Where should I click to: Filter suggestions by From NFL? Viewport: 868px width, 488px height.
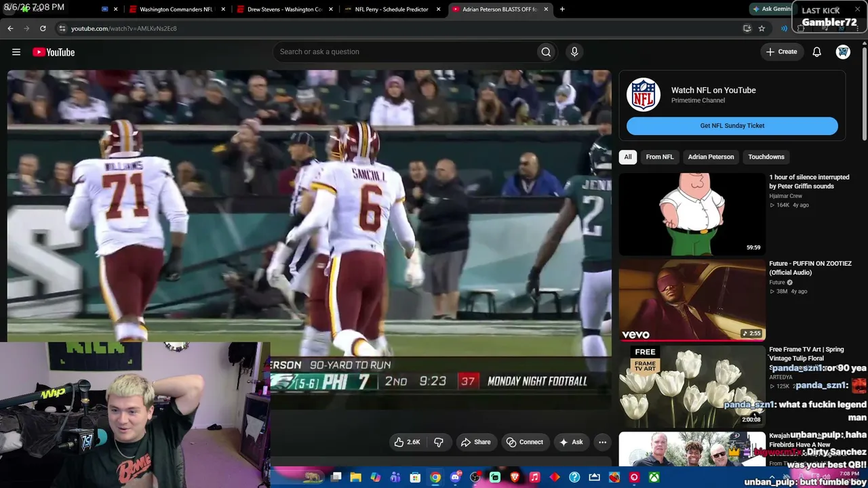tap(660, 157)
